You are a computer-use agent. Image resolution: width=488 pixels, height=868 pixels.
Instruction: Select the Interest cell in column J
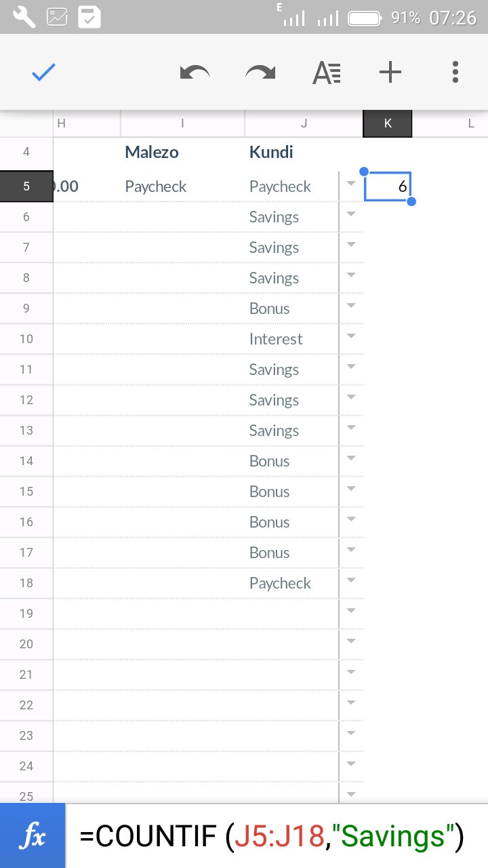click(276, 339)
